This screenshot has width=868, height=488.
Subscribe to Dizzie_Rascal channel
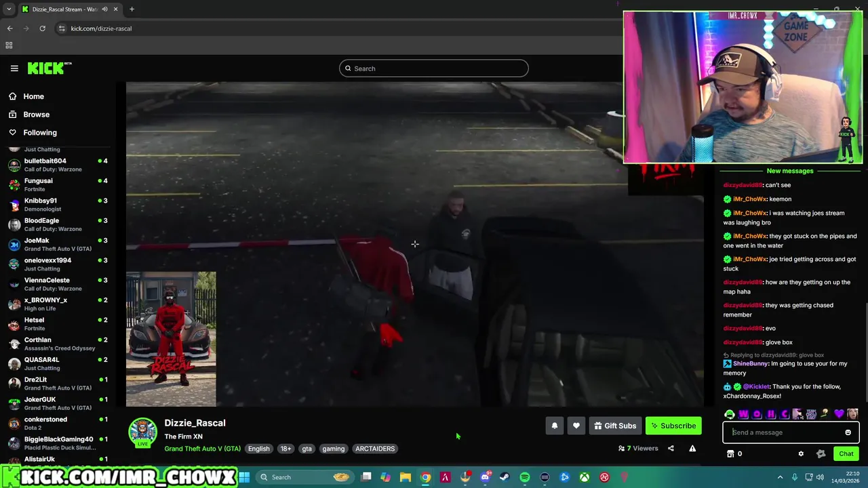(x=673, y=426)
